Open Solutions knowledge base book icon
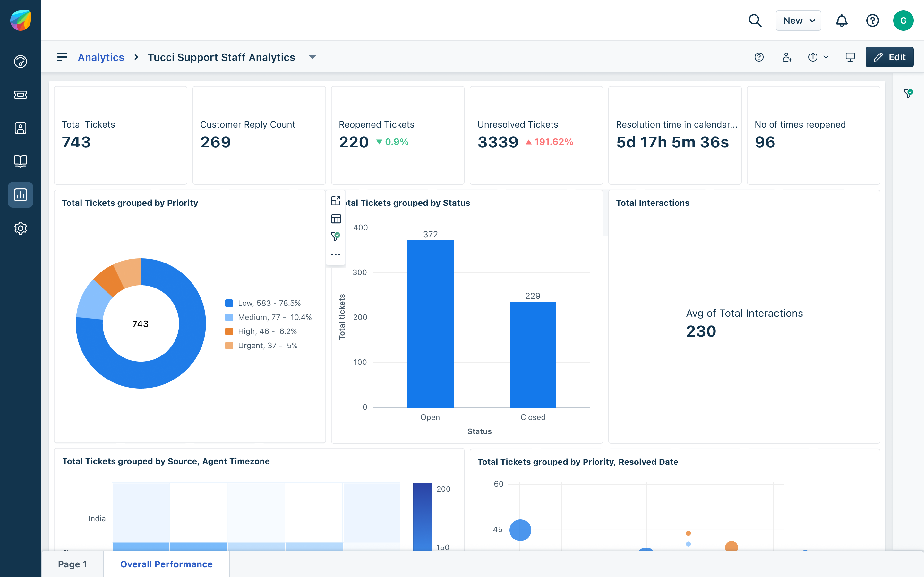The width and height of the screenshot is (924, 577). pos(20,162)
